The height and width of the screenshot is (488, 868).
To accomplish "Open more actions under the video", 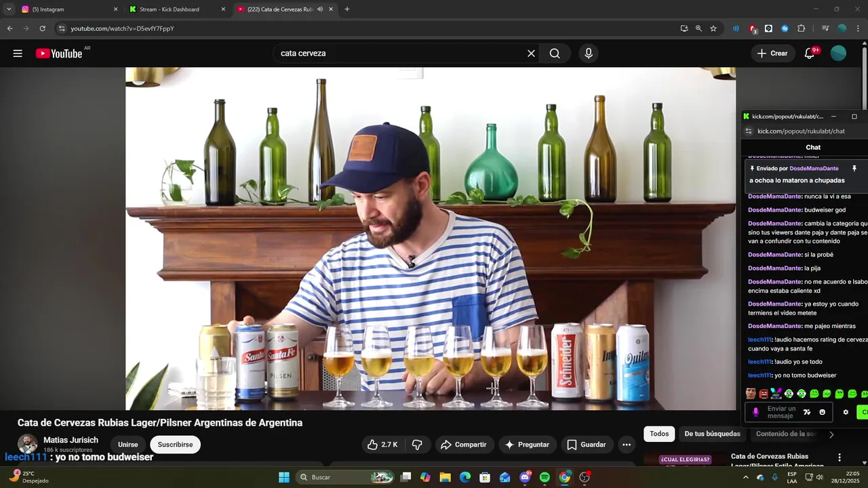I will coord(627,445).
